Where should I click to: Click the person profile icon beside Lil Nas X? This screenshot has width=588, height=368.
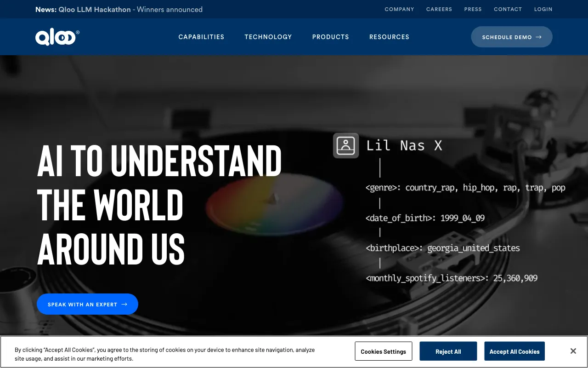346,145
